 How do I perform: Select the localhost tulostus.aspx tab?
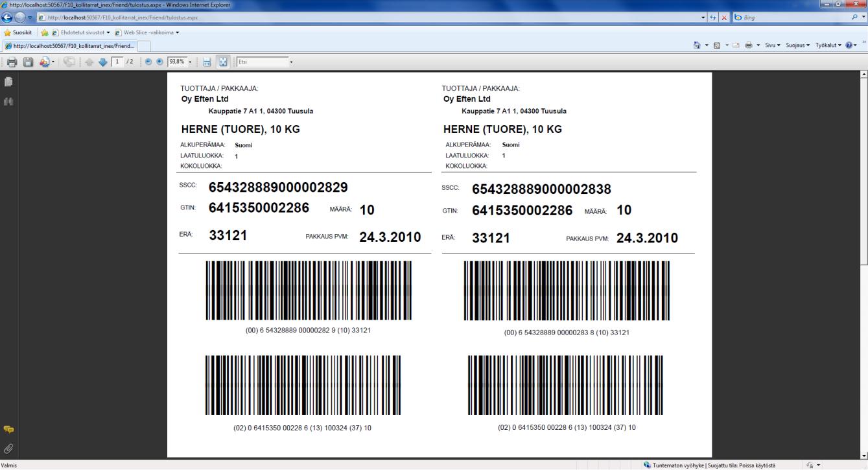pyautogui.click(x=69, y=45)
